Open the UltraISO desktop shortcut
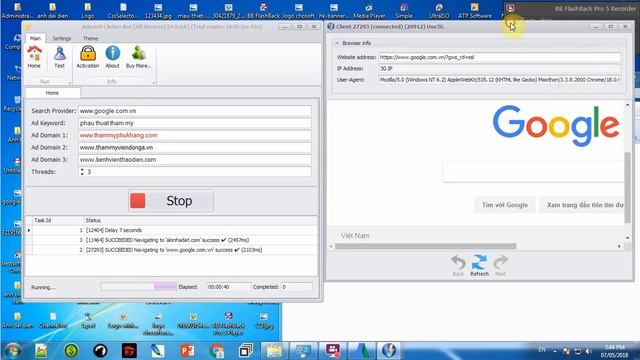This screenshot has width=640, height=360. click(439, 11)
